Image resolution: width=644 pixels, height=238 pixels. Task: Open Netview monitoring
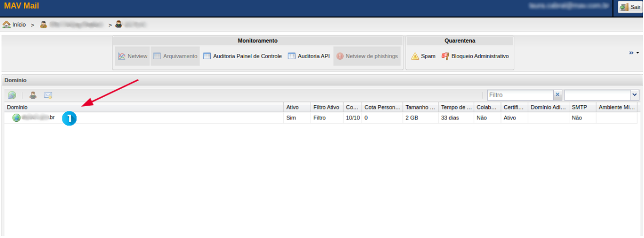pos(132,56)
